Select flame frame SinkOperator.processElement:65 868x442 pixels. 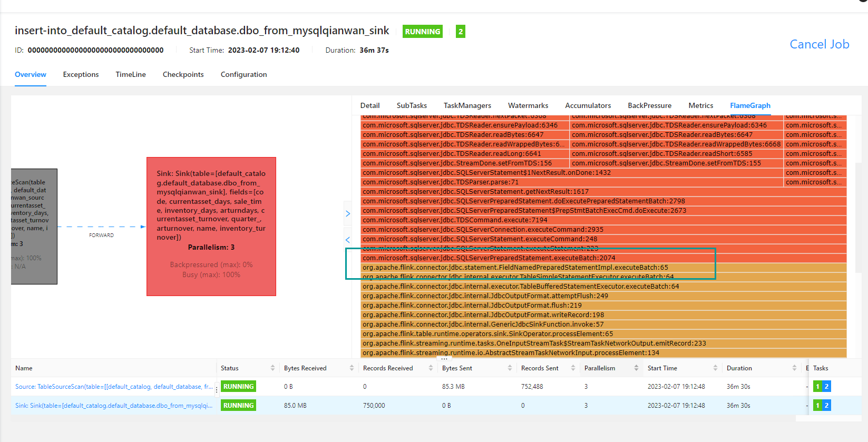click(x=603, y=334)
